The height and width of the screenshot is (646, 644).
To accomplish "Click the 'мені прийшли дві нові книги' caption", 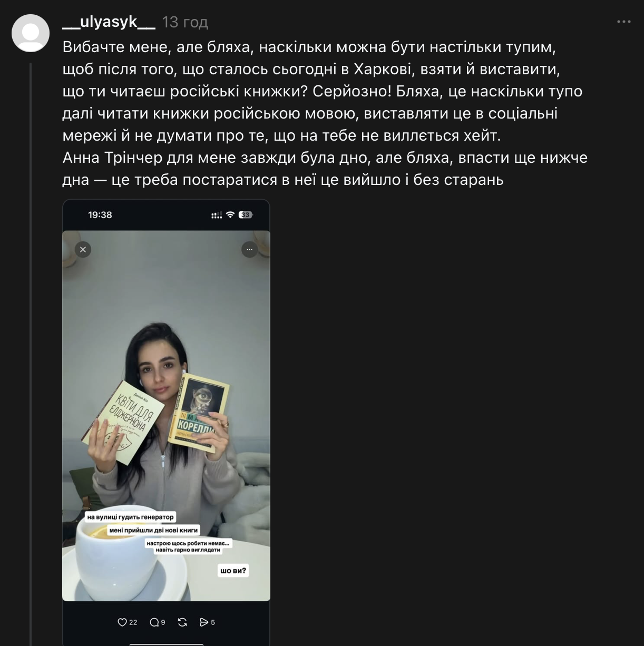I will 153,530.
